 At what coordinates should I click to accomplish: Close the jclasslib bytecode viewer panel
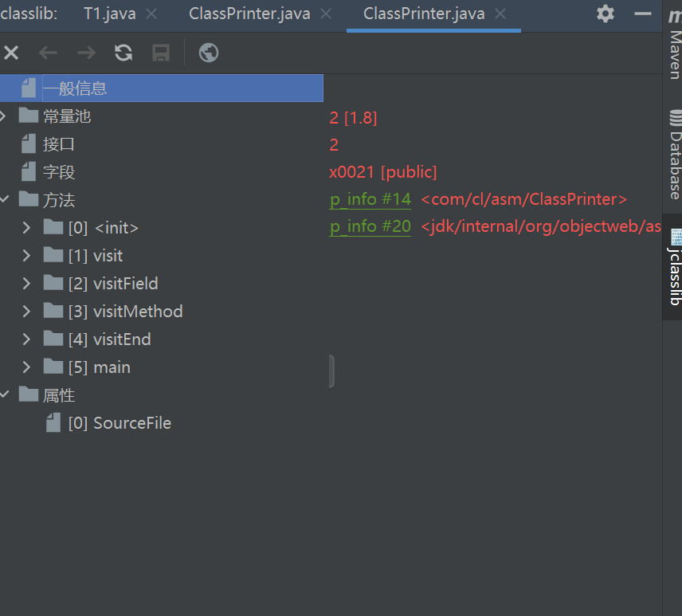tap(11, 53)
